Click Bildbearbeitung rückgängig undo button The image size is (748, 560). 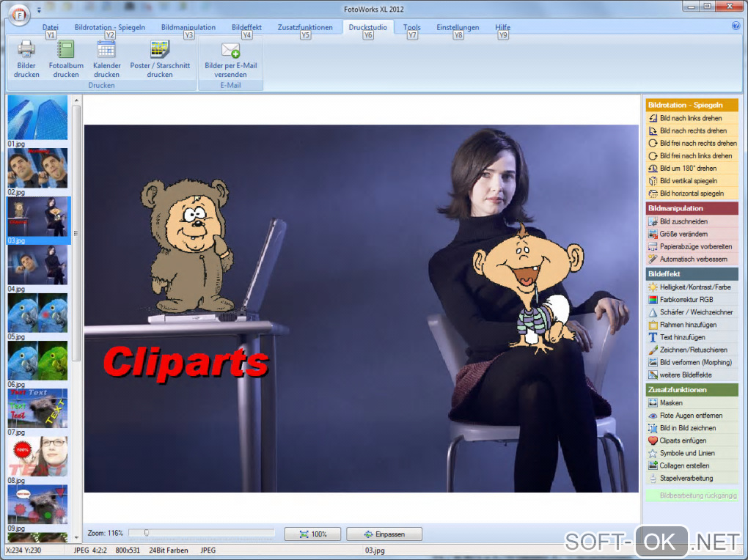tap(692, 495)
